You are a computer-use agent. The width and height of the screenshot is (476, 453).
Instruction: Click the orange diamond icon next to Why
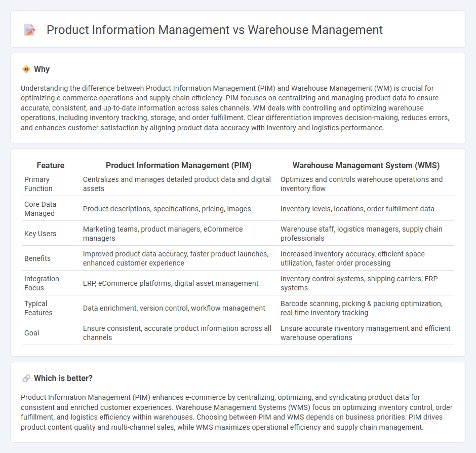coord(26,69)
